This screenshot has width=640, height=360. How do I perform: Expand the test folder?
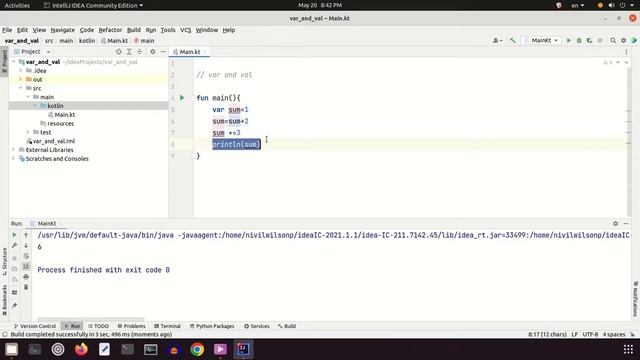[x=28, y=132]
